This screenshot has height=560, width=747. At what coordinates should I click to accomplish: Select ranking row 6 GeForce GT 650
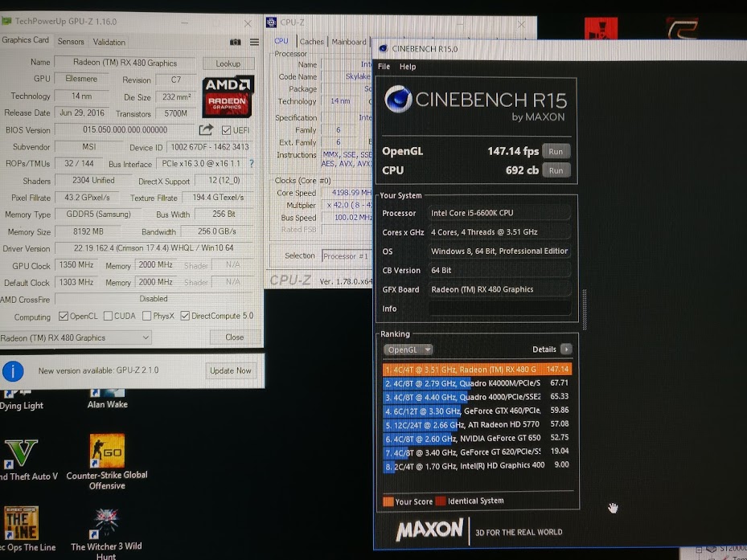pyautogui.click(x=477, y=438)
